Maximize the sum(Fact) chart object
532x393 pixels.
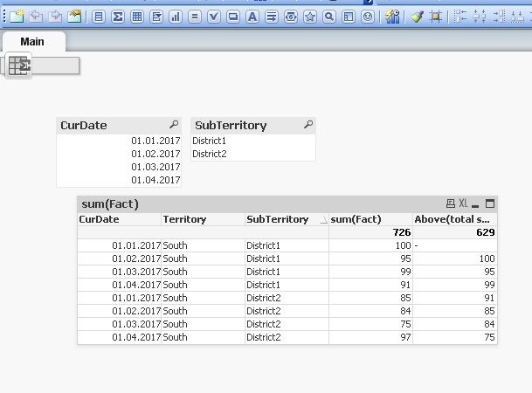[x=490, y=203]
